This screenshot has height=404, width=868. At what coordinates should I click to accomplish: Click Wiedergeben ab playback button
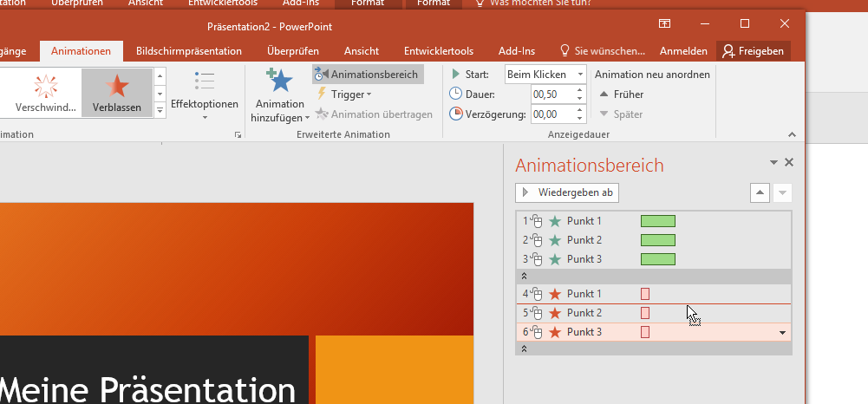567,192
